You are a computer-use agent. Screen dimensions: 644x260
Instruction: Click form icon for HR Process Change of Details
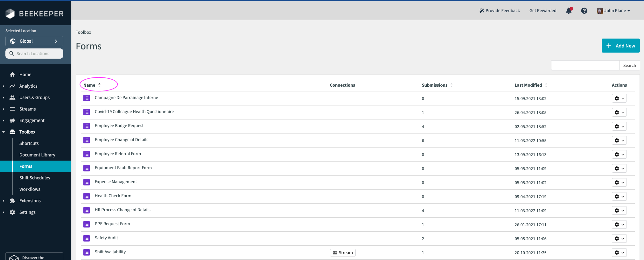[x=87, y=210]
